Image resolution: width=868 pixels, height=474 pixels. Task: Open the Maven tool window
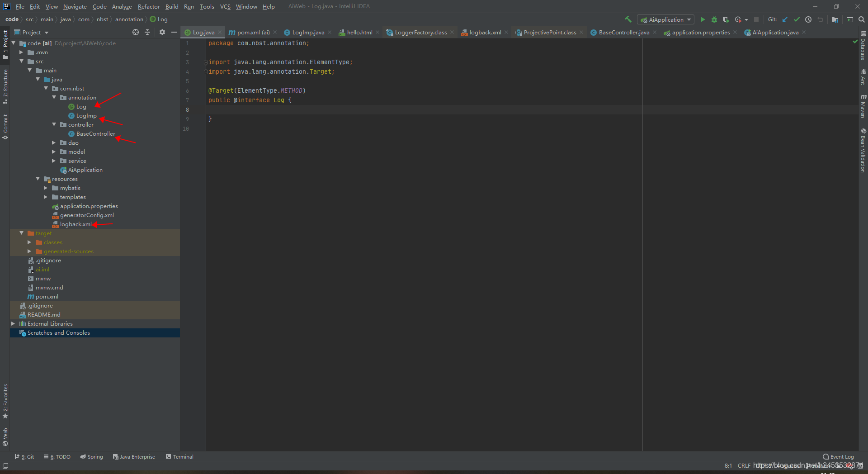pyautogui.click(x=863, y=106)
